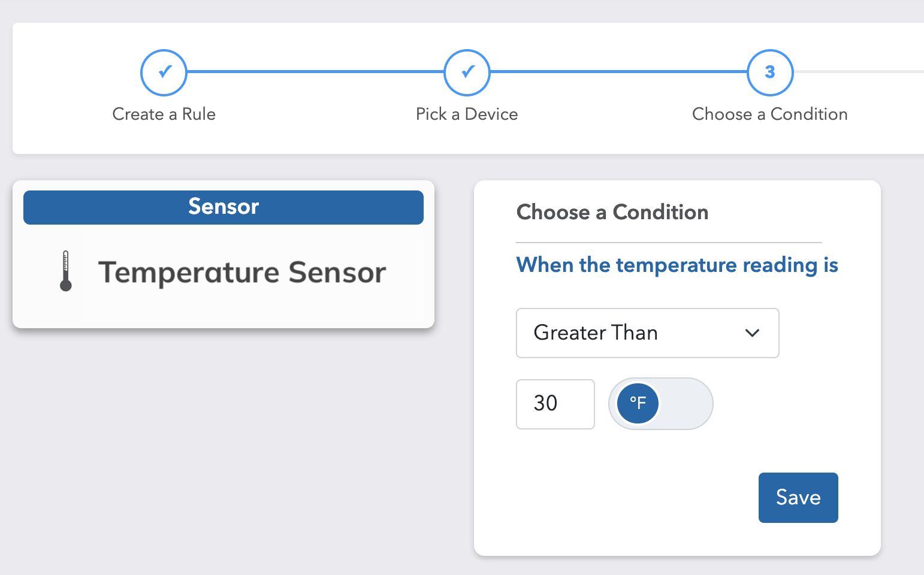Toggle the °F temperature unit switch

661,404
